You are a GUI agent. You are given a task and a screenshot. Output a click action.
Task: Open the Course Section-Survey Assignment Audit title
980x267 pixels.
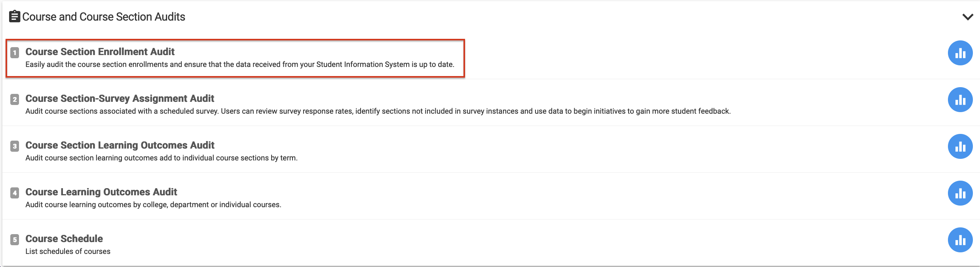(120, 98)
